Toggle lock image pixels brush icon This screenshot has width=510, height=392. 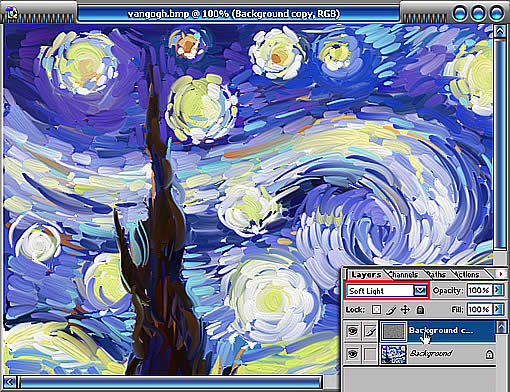point(391,310)
